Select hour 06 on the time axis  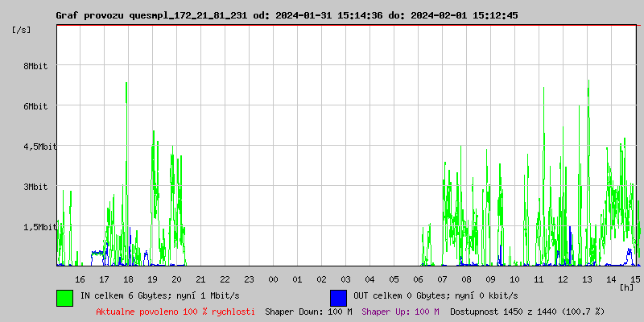tap(418, 279)
